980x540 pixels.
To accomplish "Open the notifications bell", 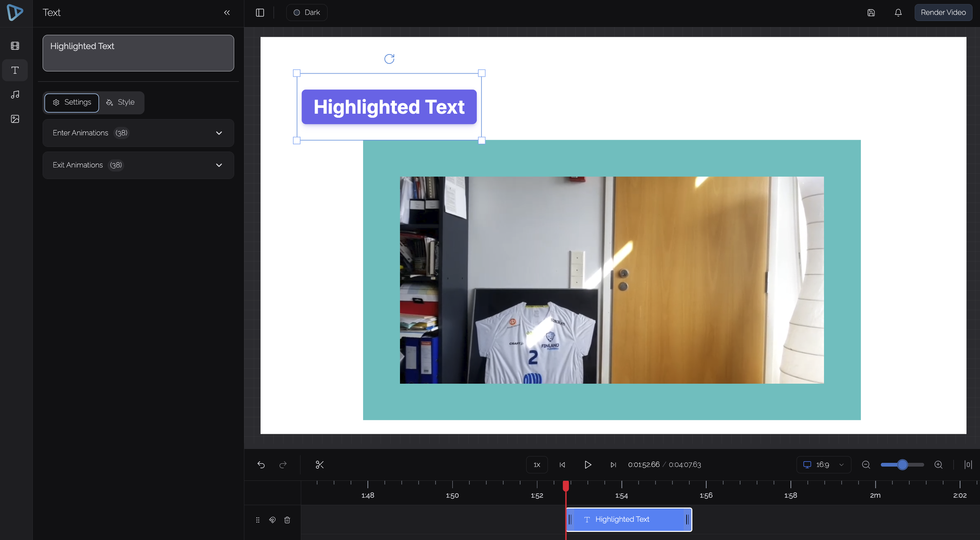I will [x=898, y=13].
